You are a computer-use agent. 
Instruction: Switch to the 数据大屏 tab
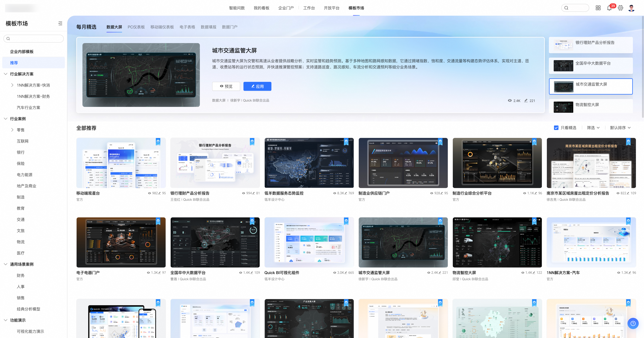(x=114, y=27)
